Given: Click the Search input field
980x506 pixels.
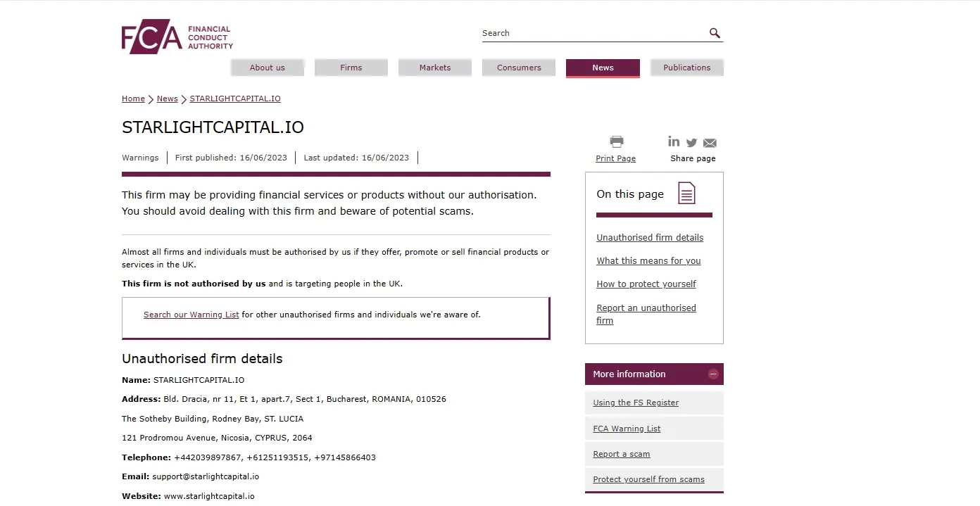Looking at the screenshot, I should (593, 33).
